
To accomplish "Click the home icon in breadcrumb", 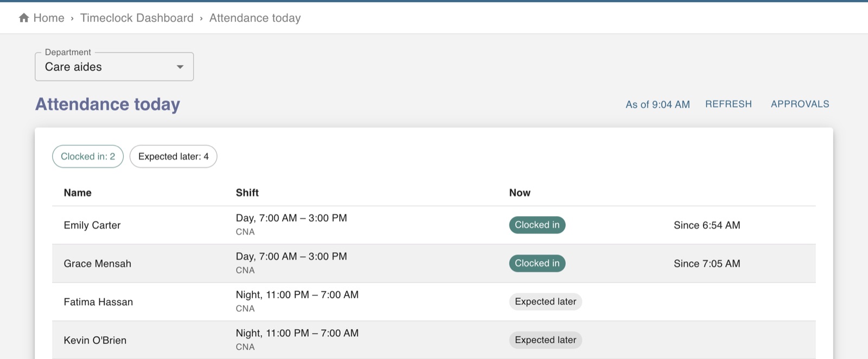I will click(x=24, y=18).
